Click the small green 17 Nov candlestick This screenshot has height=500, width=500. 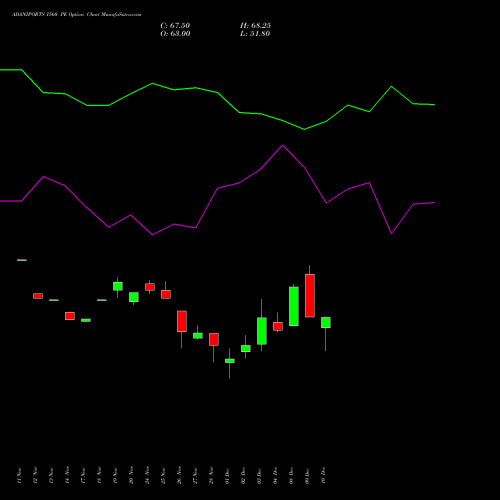point(86,320)
